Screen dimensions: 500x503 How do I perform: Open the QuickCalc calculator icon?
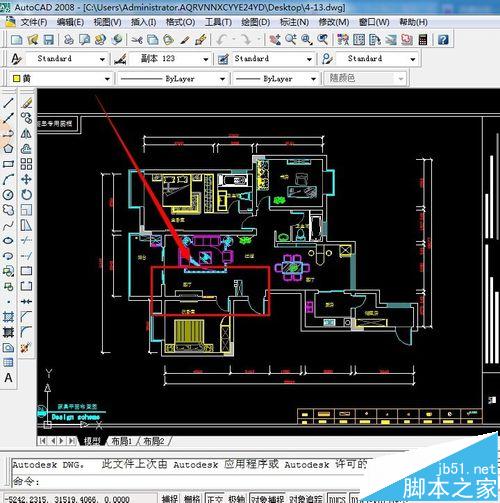423,40
